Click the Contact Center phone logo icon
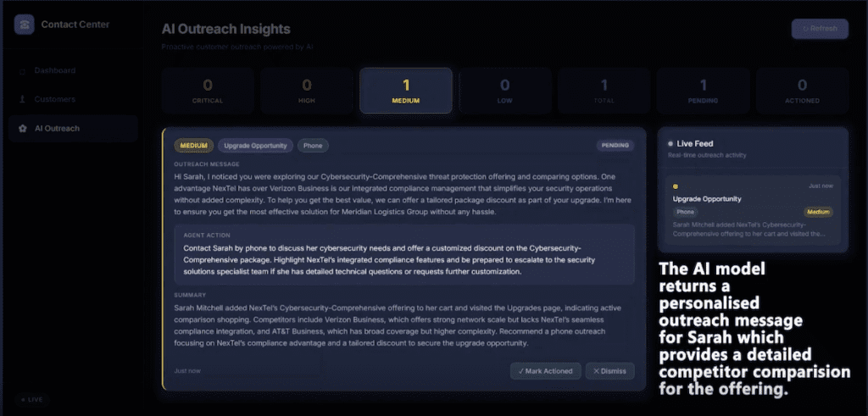This screenshot has width=868, height=416. pyautogui.click(x=25, y=25)
